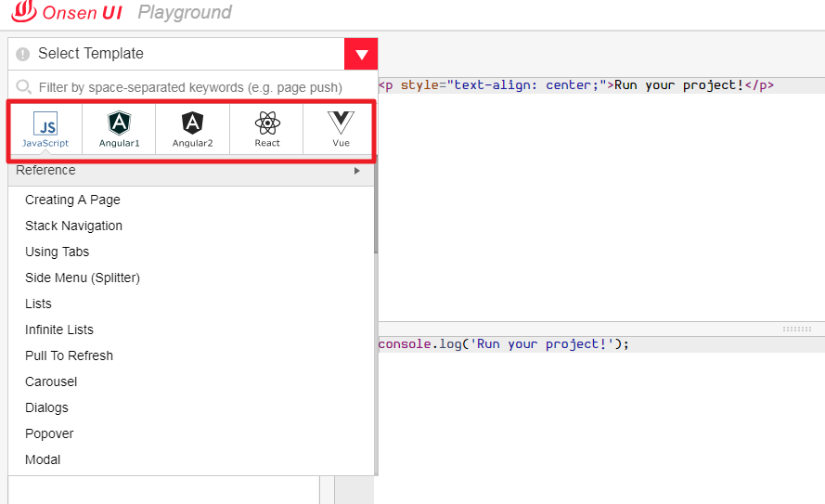
Task: Open the Modal template
Action: pos(43,459)
